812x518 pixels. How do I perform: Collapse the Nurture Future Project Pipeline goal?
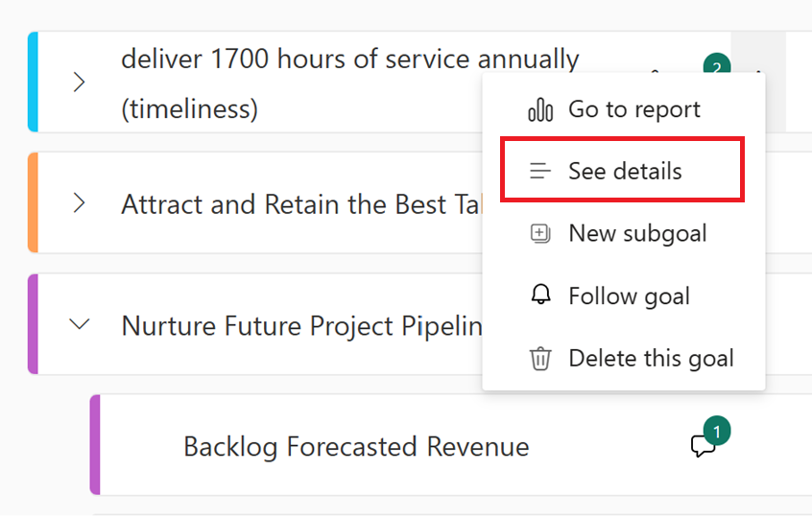pyautogui.click(x=80, y=325)
